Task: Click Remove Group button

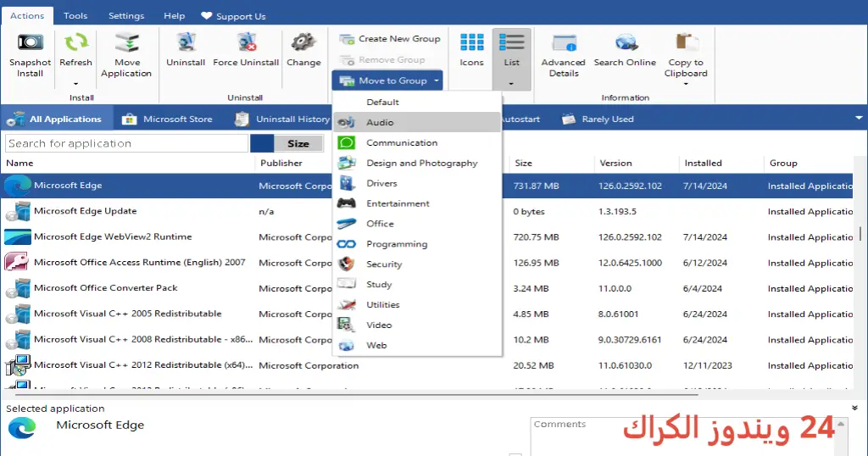Action: [x=382, y=60]
